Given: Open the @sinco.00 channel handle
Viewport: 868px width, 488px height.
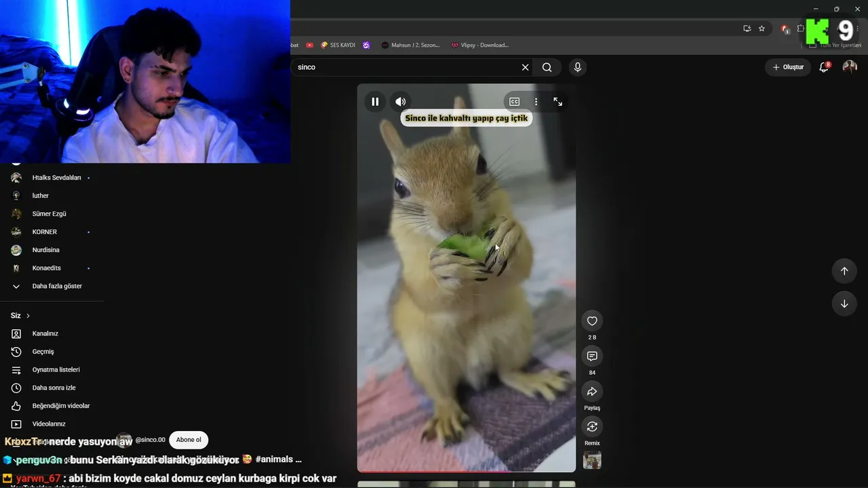Looking at the screenshot, I should point(150,440).
